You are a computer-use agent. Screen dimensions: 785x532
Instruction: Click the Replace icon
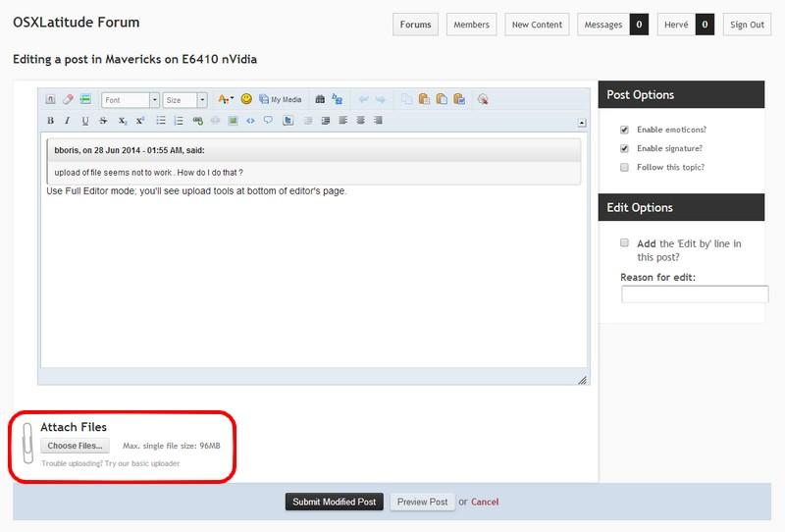pyautogui.click(x=338, y=99)
